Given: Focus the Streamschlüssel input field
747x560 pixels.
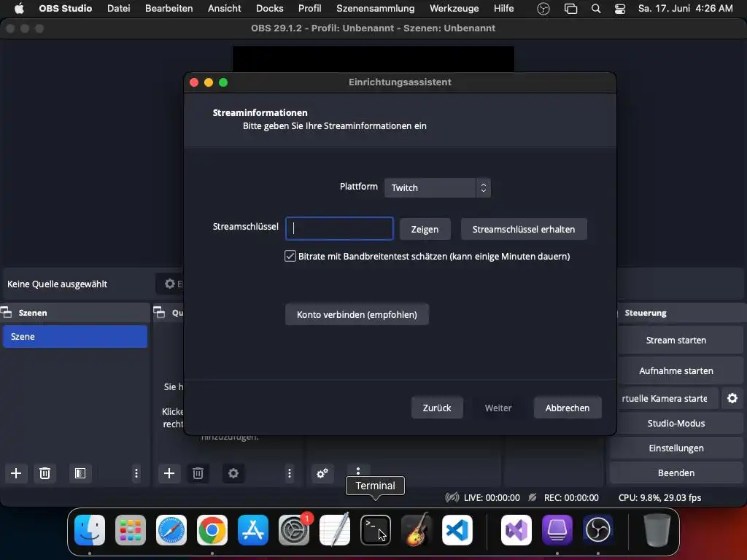Looking at the screenshot, I should (x=339, y=228).
